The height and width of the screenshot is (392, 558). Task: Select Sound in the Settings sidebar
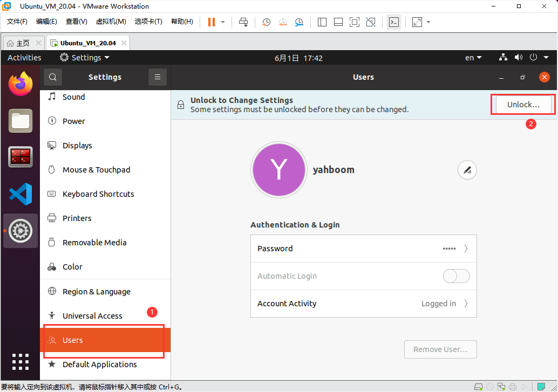click(105, 97)
